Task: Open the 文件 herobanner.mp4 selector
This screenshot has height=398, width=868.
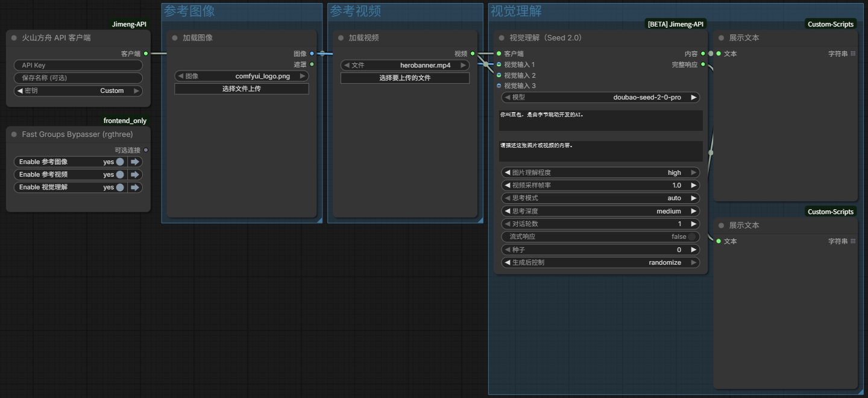Action: [x=405, y=65]
